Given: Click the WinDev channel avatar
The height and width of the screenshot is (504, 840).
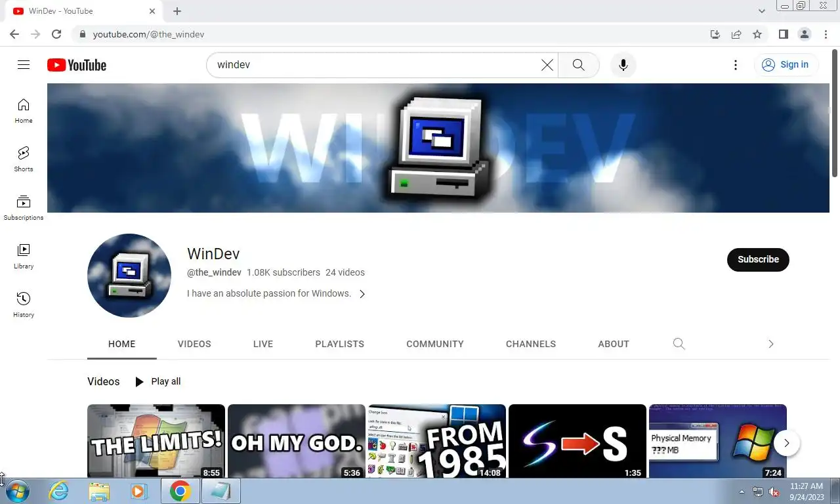Looking at the screenshot, I should [129, 276].
